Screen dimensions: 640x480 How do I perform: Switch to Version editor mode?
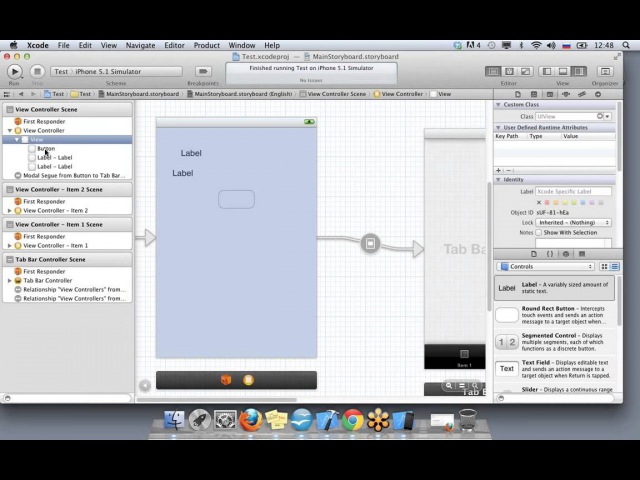click(525, 71)
